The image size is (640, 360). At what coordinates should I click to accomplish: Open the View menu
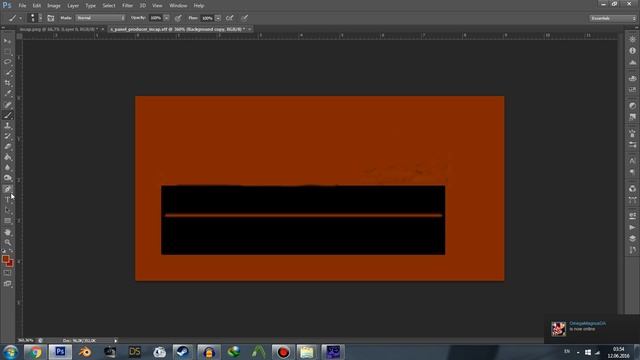coord(157,6)
